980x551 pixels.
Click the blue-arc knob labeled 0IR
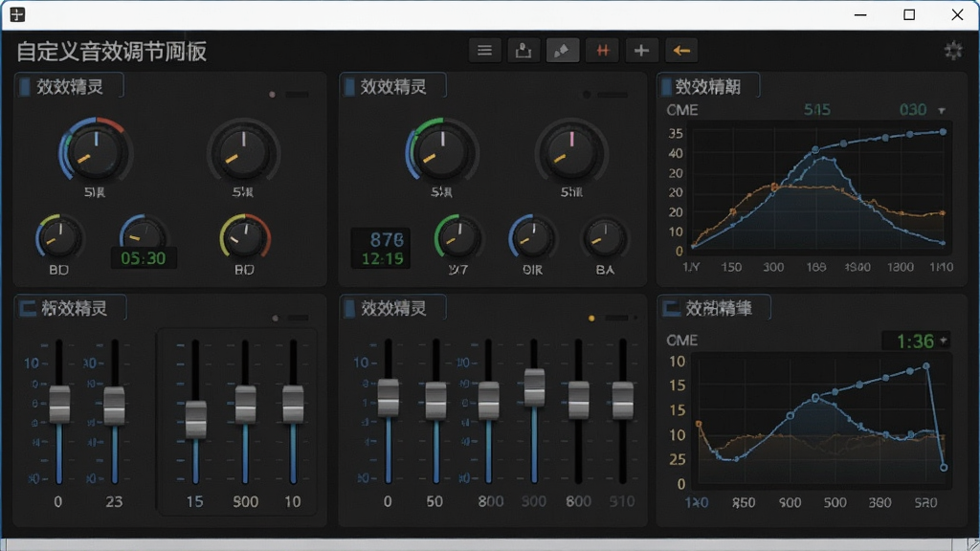tap(532, 237)
